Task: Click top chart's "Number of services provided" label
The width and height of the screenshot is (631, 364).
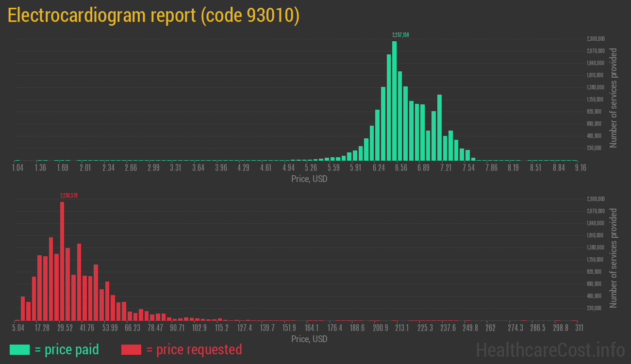Action: [614, 98]
